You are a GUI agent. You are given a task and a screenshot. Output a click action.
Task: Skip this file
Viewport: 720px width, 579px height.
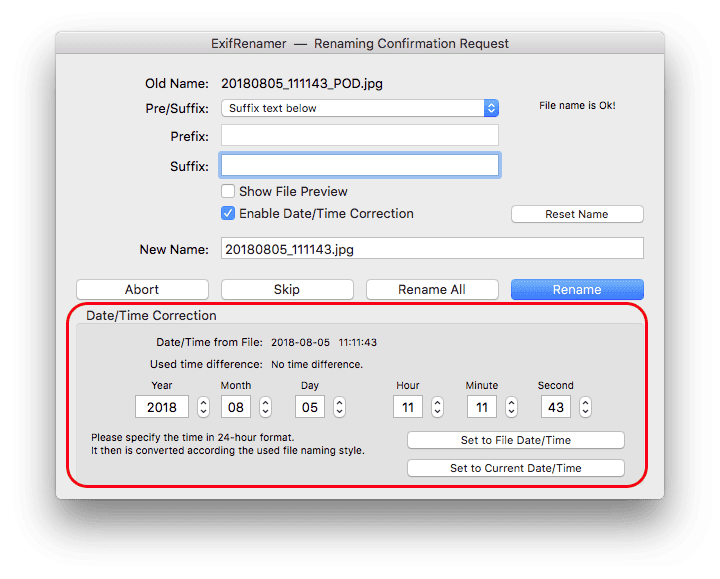[x=287, y=290]
